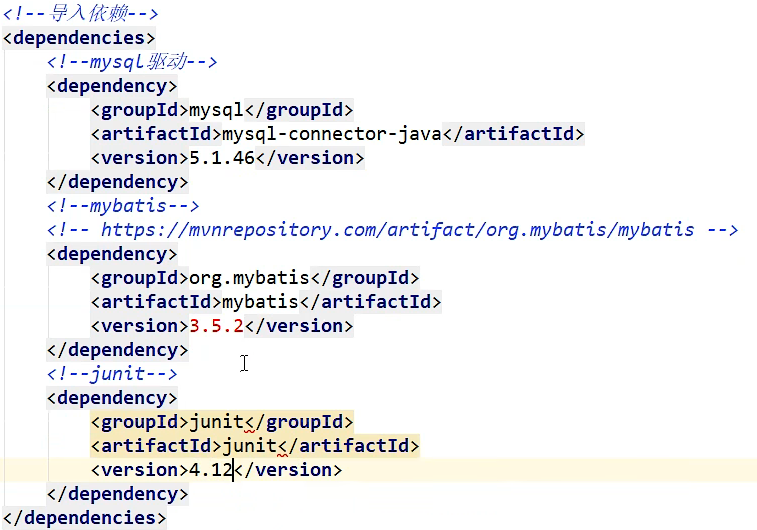Click the mysql driver comment line
The width and height of the screenshot is (757, 530).
[x=132, y=62]
